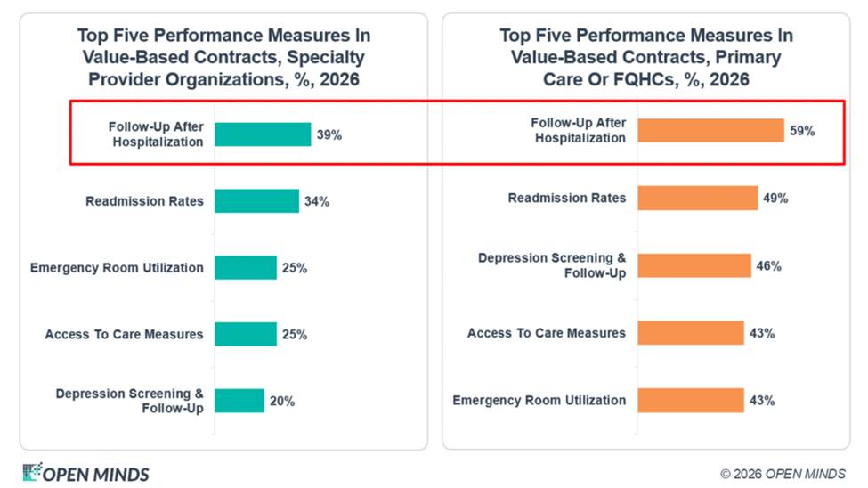Click the teal Follow-Up After Hospitalization bar
Image resolution: width=868 pixels, height=488 pixels.
(x=263, y=134)
